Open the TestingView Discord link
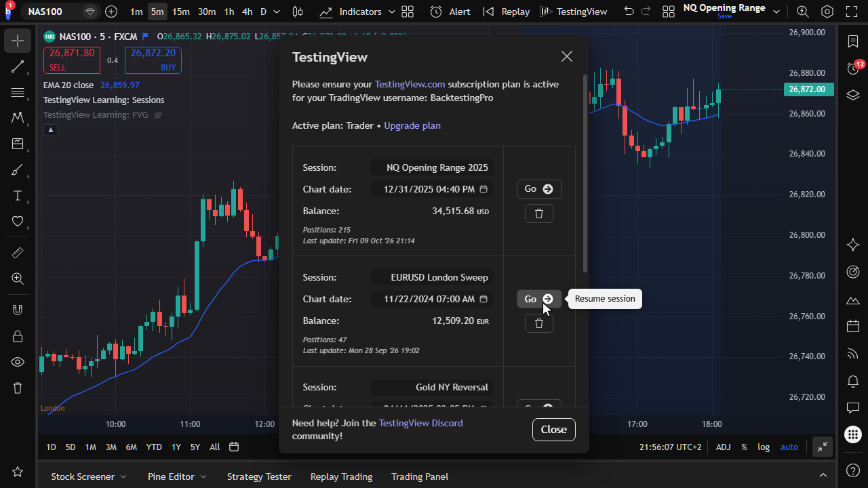 point(421,423)
